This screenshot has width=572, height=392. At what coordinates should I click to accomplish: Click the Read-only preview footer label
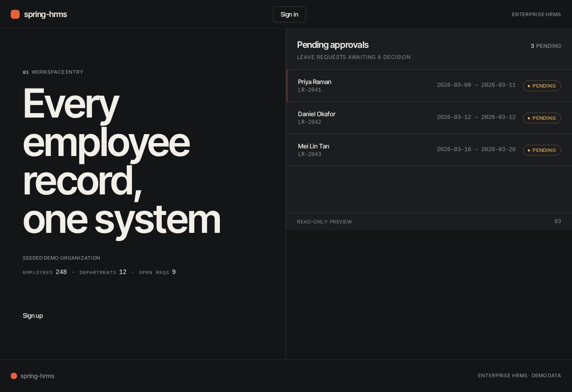[324, 222]
